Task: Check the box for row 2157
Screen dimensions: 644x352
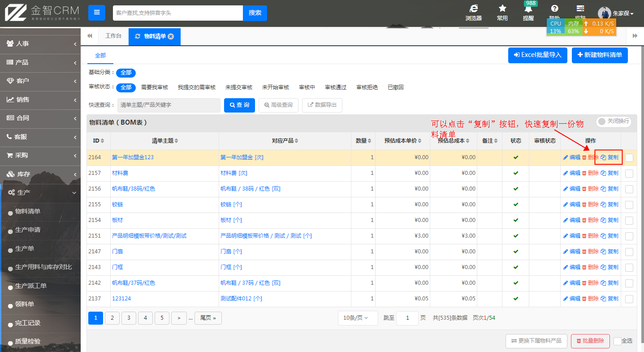Action: [629, 174]
